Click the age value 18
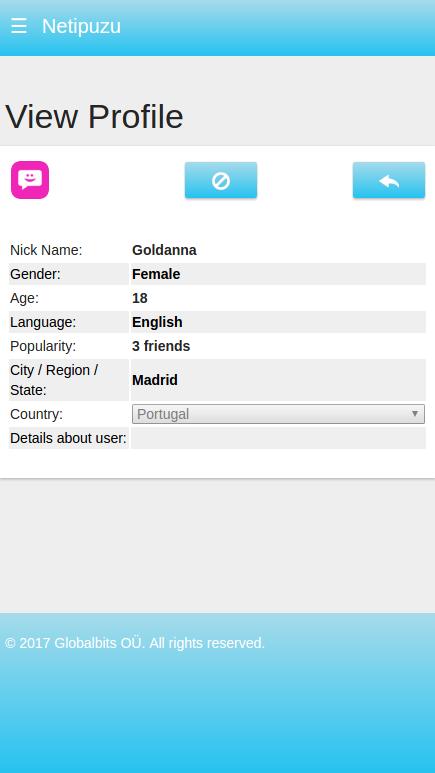This screenshot has height=773, width=435. (x=140, y=298)
